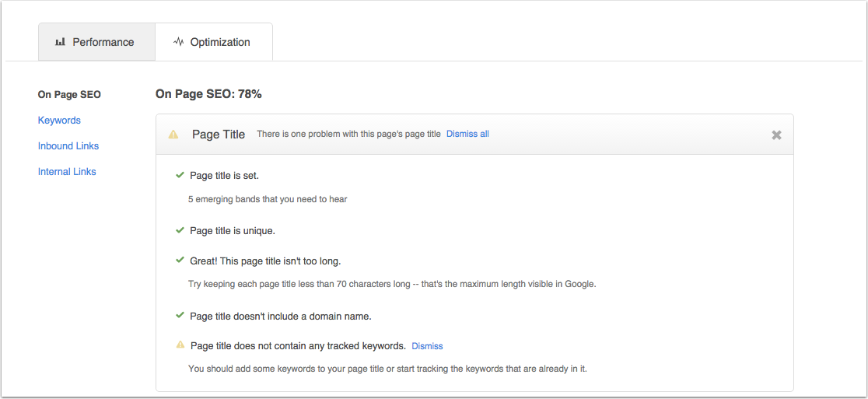The image size is (868, 399).
Task: Click the title text '5 emerging bands that you need to hear'
Action: click(x=268, y=199)
